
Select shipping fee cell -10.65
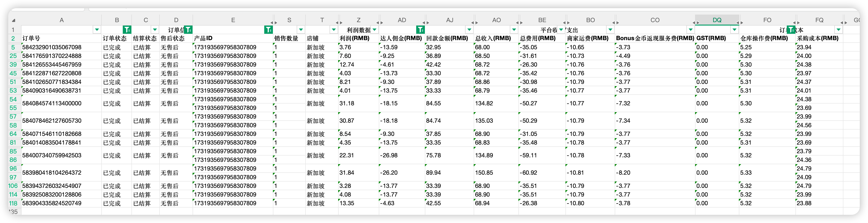tap(590, 47)
